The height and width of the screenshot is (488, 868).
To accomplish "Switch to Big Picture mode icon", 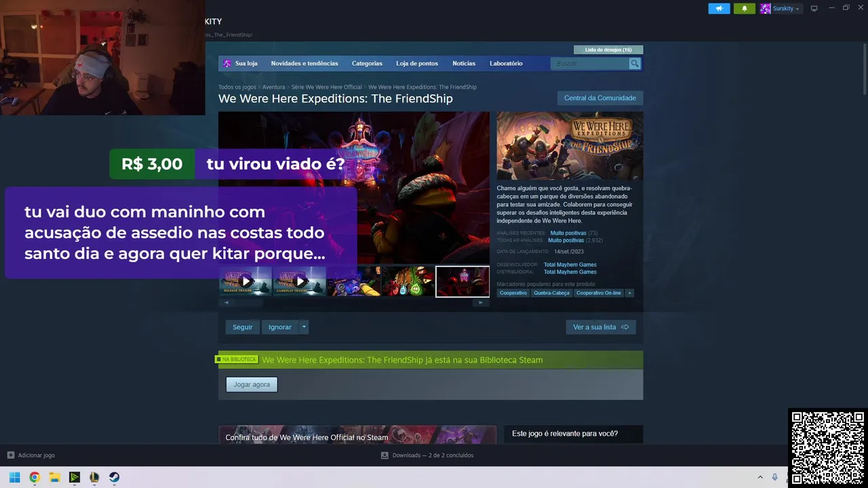I will pos(814,8).
